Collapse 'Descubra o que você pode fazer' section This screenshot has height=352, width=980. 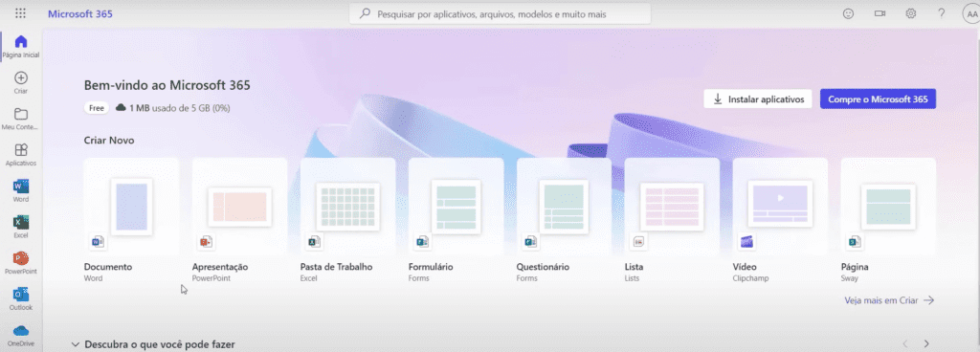76,344
